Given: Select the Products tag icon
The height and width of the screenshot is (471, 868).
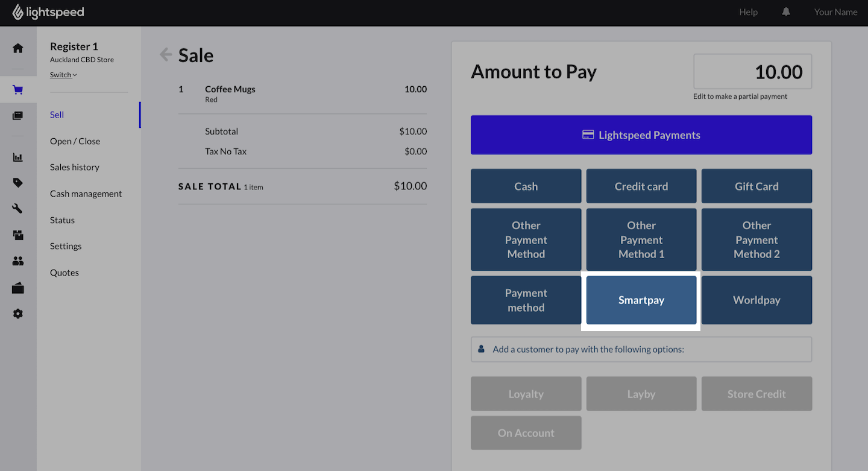Looking at the screenshot, I should pyautogui.click(x=18, y=182).
